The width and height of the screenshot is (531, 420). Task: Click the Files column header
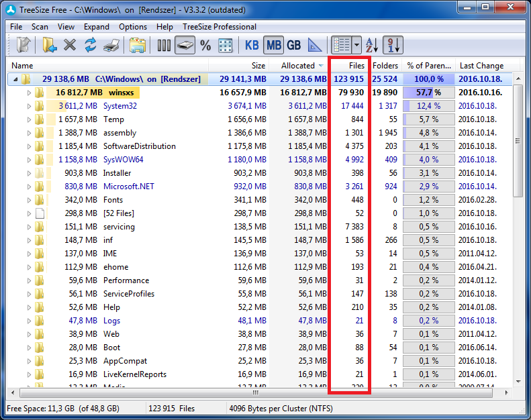pos(350,66)
